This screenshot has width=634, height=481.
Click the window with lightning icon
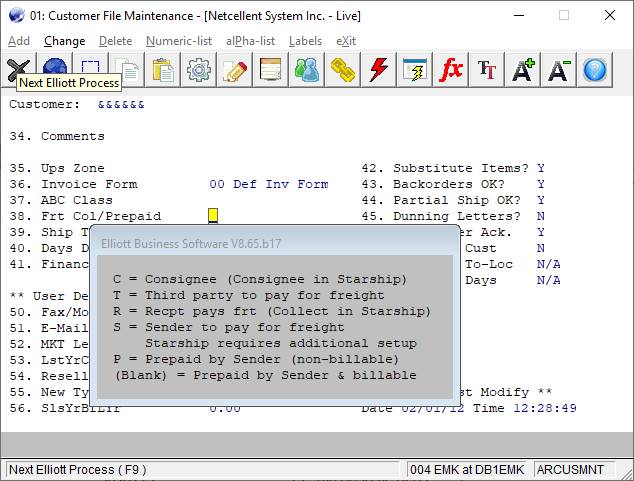pos(415,70)
